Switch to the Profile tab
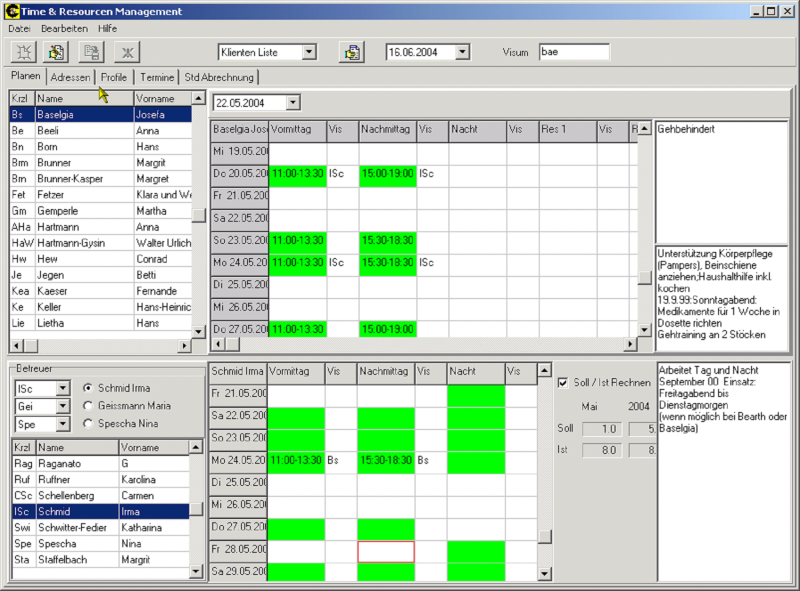This screenshot has width=800, height=591. pos(114,77)
